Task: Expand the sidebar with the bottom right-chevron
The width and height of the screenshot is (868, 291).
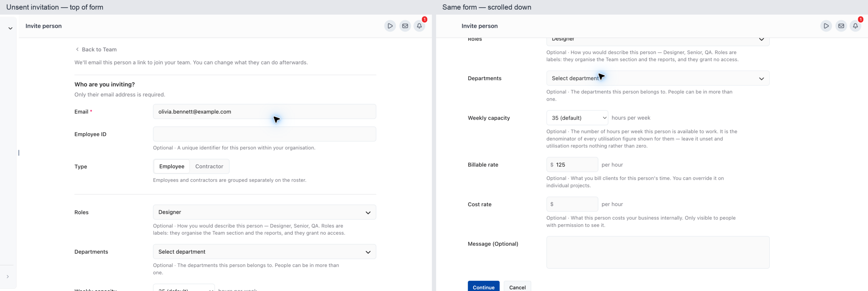Action: pos(7,276)
